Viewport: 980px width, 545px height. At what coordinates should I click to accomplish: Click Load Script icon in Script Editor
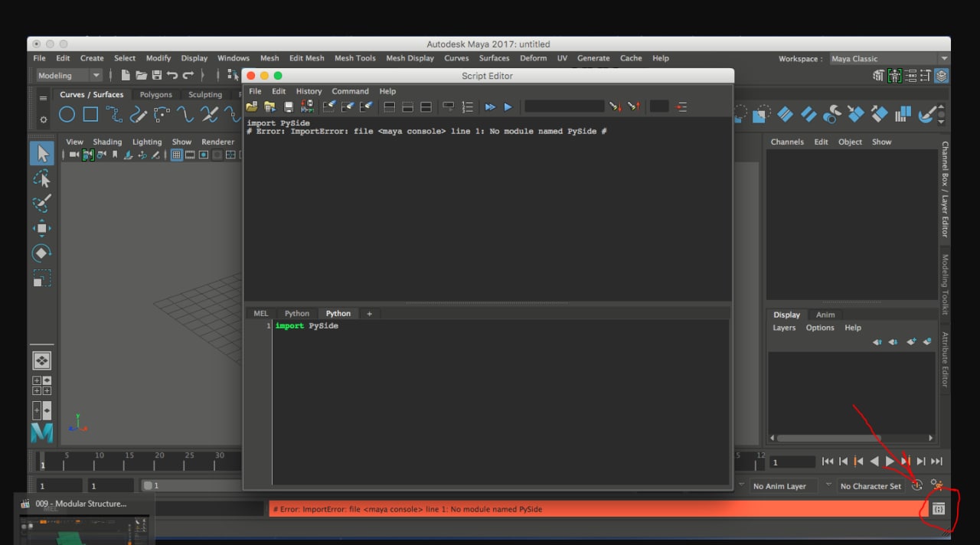click(x=252, y=106)
